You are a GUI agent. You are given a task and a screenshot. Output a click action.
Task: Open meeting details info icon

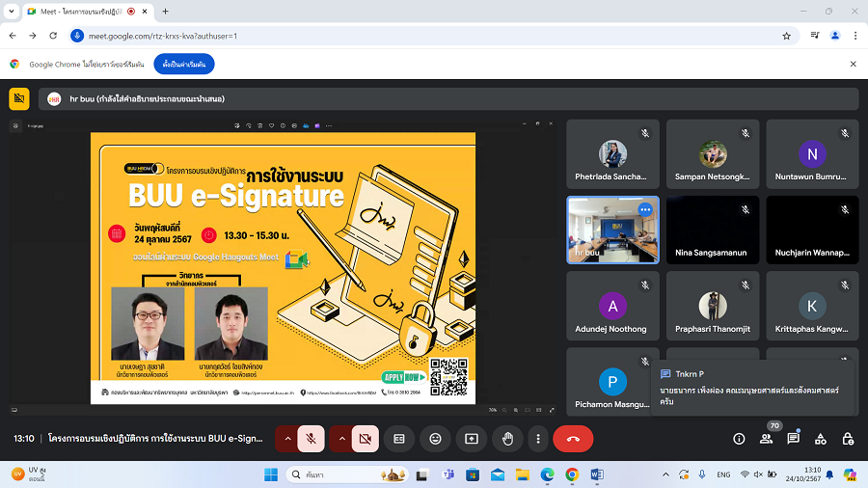point(739,439)
